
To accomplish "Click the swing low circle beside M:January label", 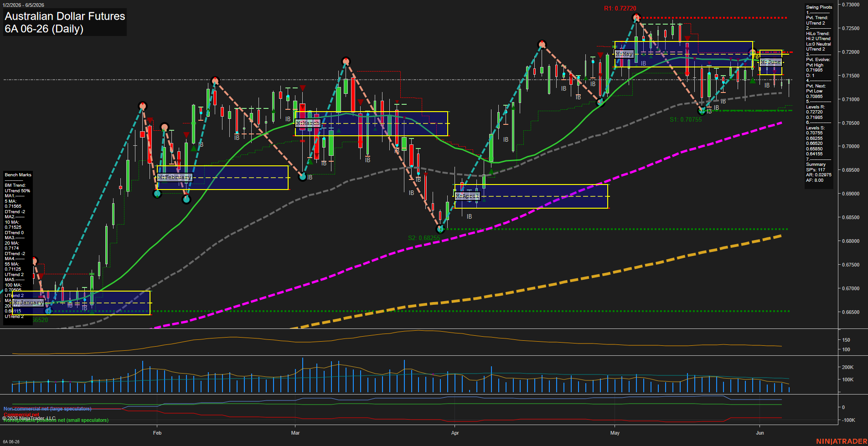I will pos(49,311).
